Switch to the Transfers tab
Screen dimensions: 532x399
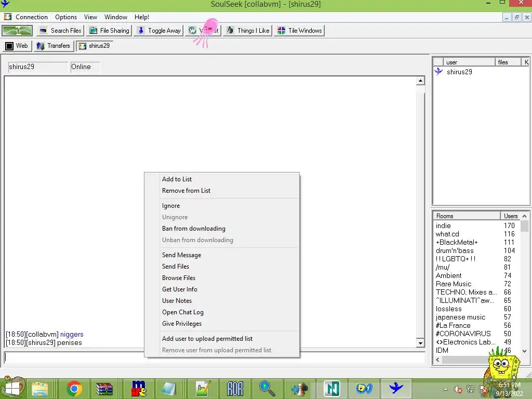pos(54,46)
